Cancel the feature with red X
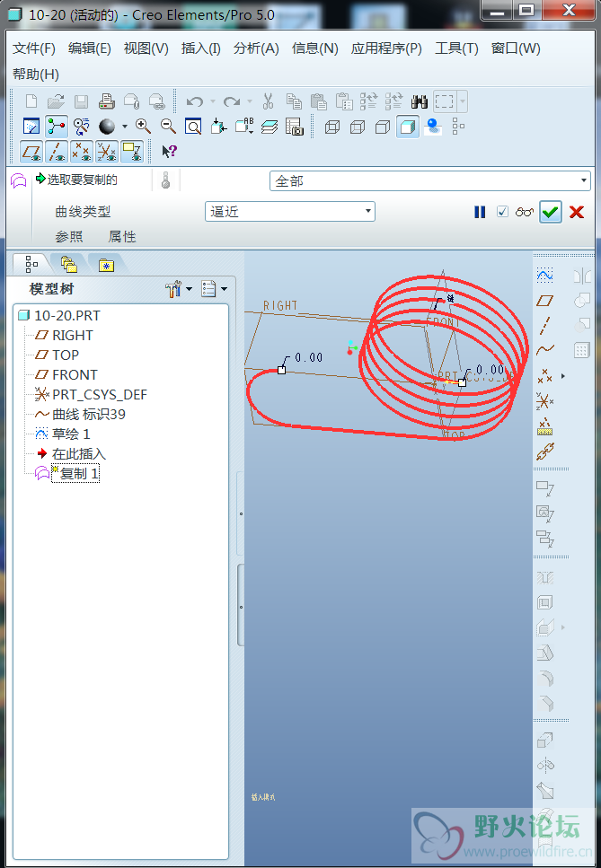Screen dimensions: 601x868 click(x=577, y=212)
